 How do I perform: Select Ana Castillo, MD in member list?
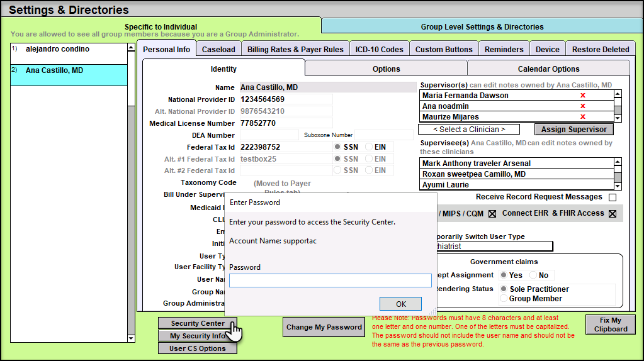pos(68,71)
